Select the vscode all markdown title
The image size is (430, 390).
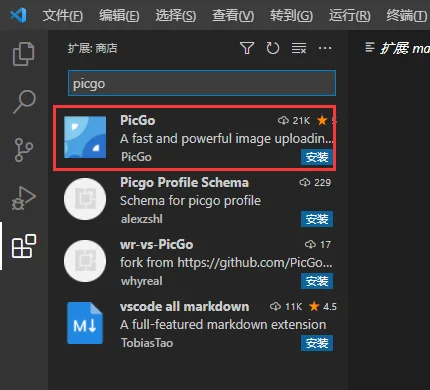point(184,307)
